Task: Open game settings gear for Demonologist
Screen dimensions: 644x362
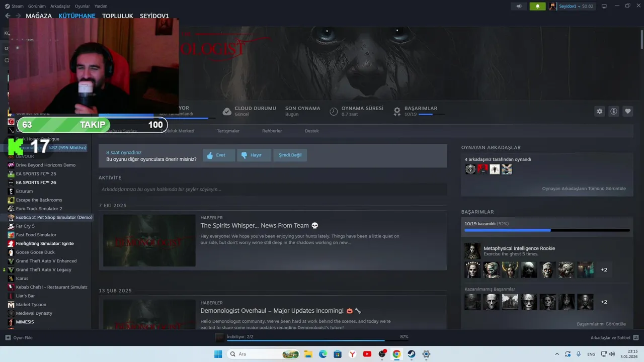Action: point(599,111)
